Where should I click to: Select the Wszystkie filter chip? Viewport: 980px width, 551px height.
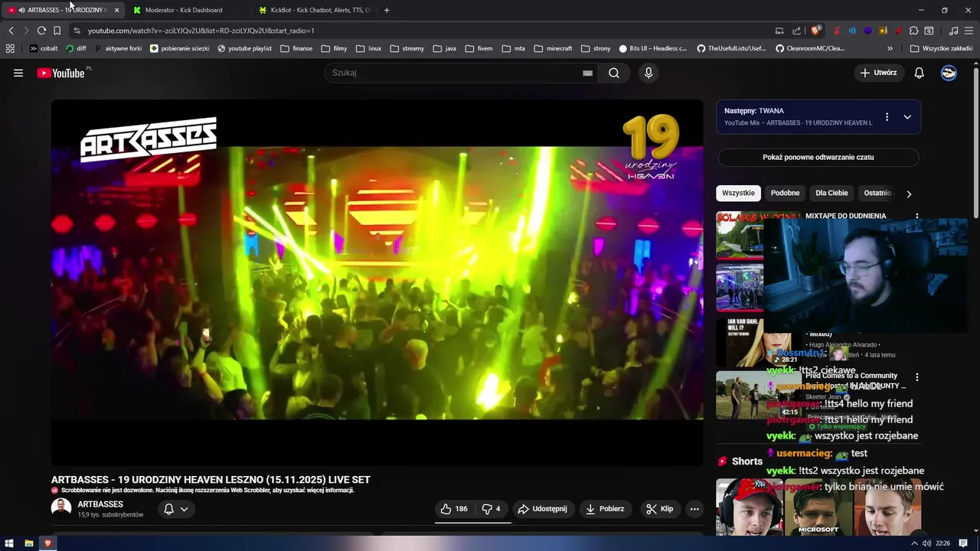pos(738,193)
